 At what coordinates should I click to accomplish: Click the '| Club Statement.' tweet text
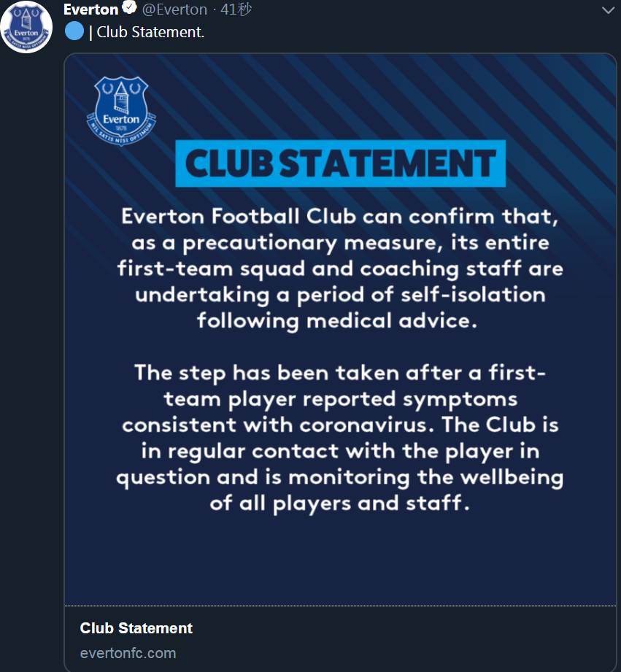point(146,32)
